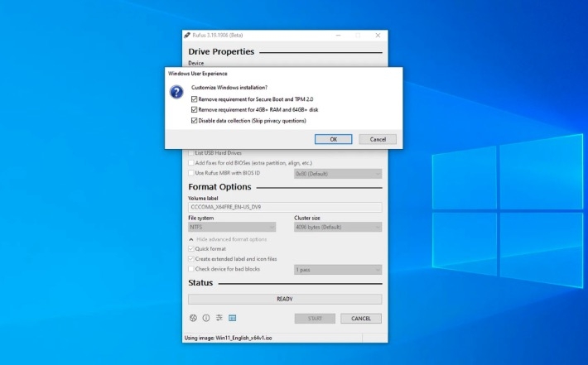Minimize the Rufus window

click(x=338, y=36)
